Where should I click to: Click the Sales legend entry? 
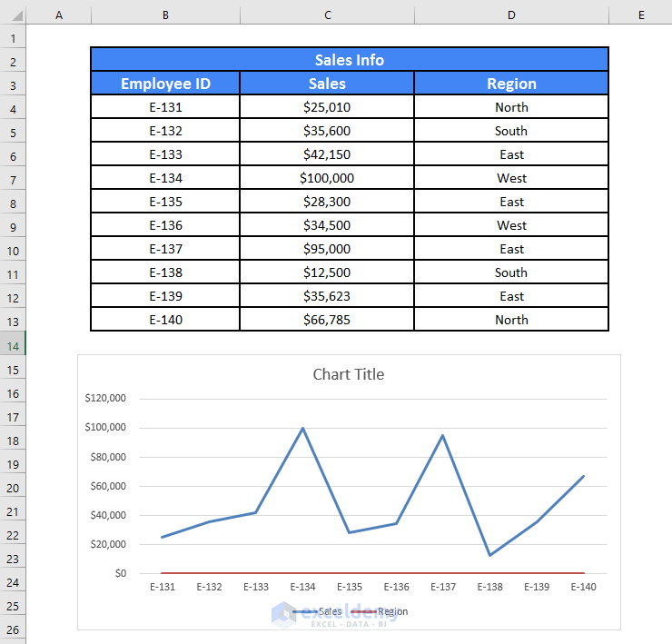318,611
